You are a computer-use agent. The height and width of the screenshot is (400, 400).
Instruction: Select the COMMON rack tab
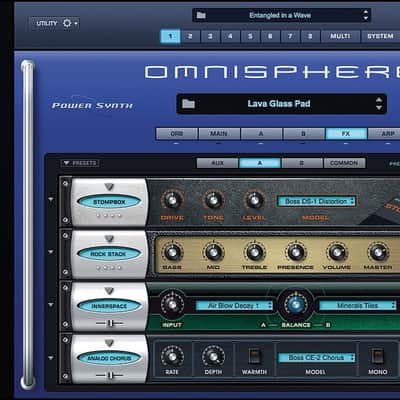pos(344,163)
